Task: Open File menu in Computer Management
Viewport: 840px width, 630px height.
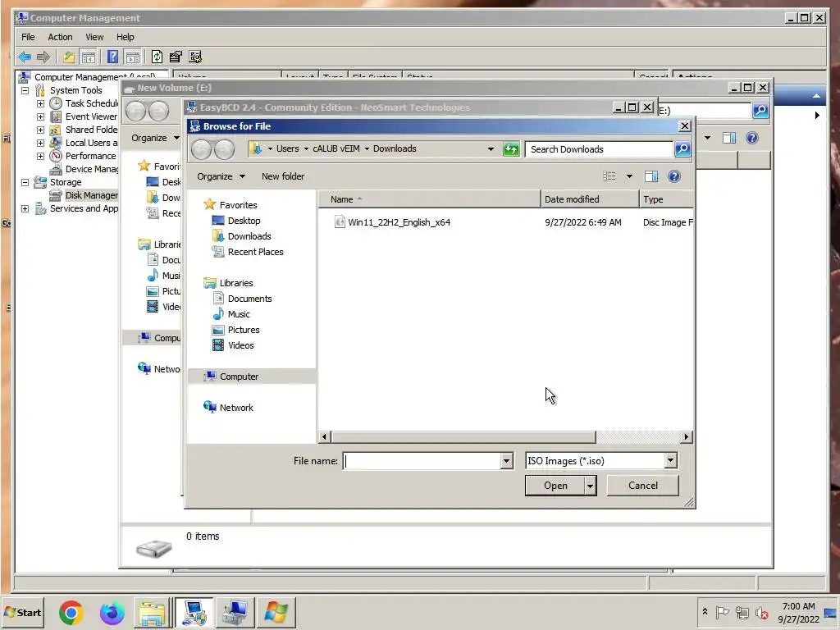Action: (x=28, y=37)
